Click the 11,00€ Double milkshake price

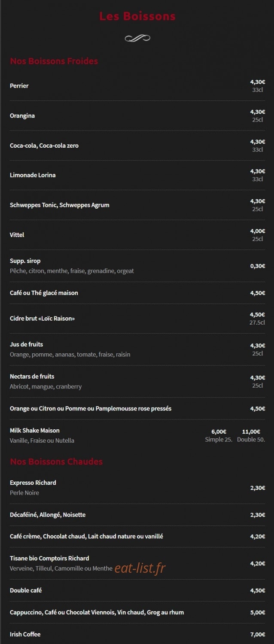(x=251, y=431)
